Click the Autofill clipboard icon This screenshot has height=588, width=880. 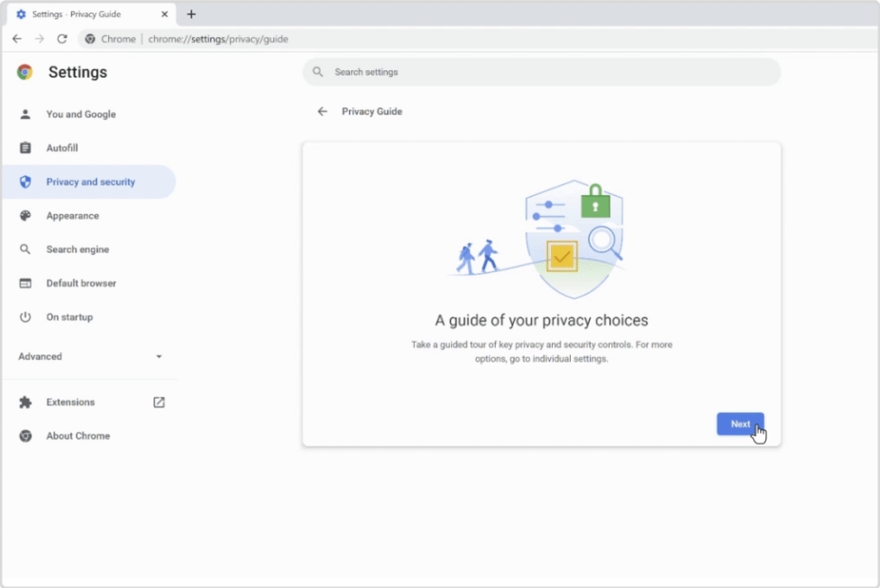(x=25, y=148)
